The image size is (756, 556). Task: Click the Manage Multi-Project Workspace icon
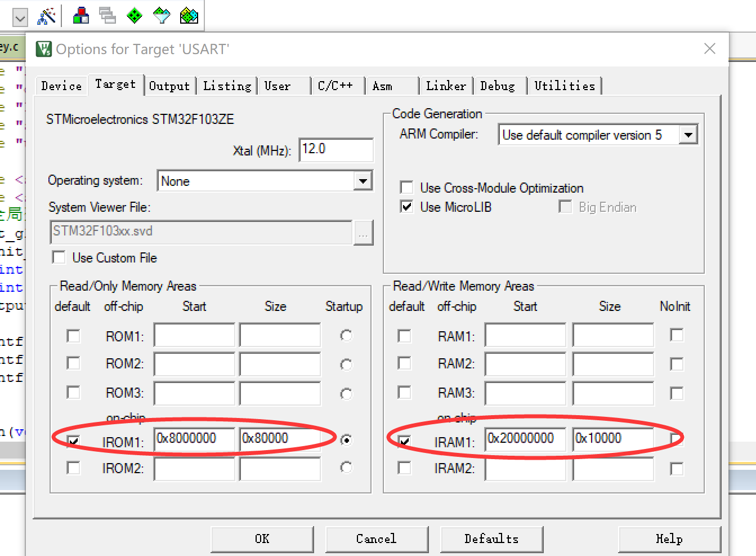click(x=107, y=16)
